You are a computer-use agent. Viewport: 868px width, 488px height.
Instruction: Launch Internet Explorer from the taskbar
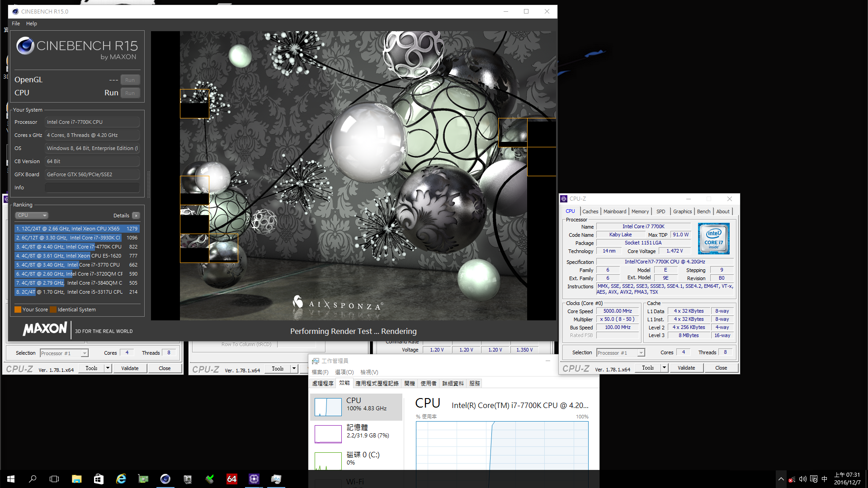tap(121, 479)
